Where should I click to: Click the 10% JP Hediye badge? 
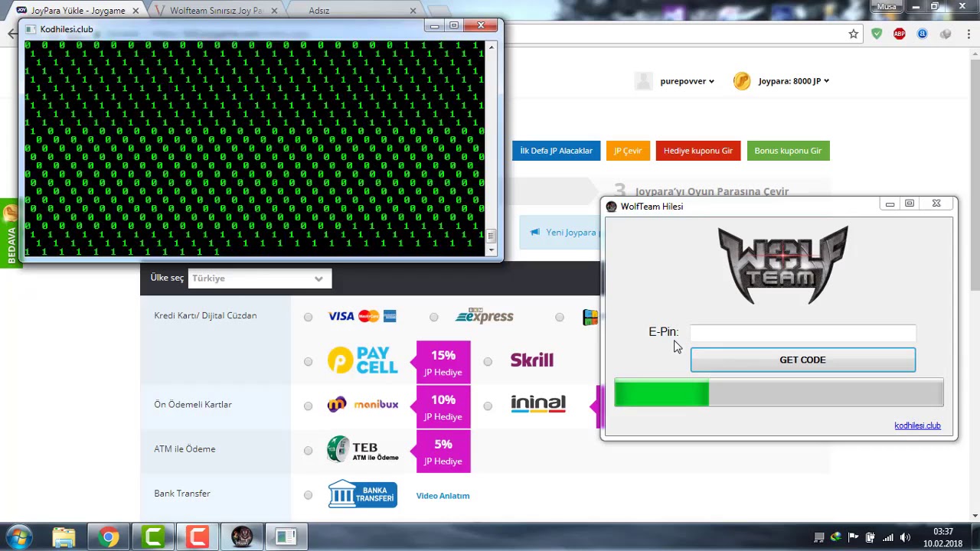click(443, 406)
